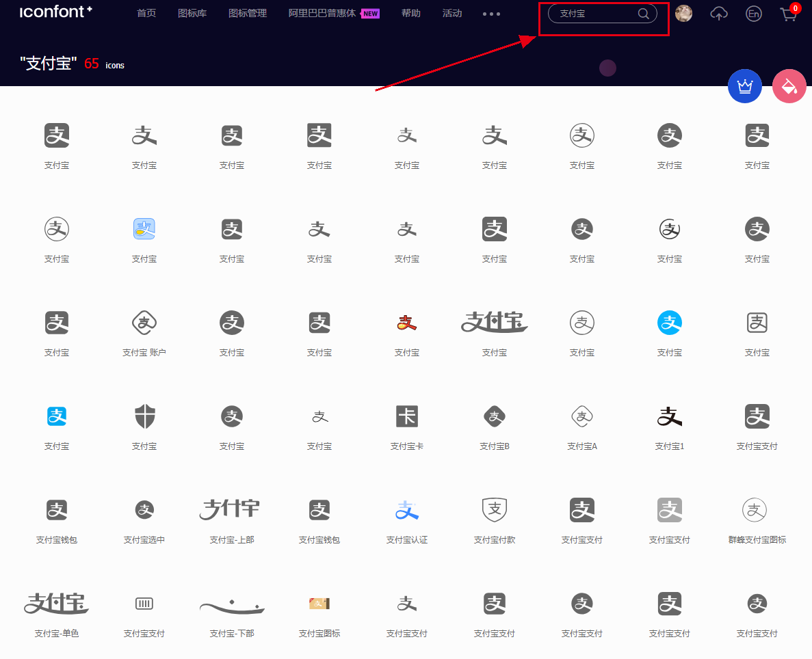812x659 pixels.
Task: Select the 支付宝-单色 calligraphy icon
Action: (57, 604)
